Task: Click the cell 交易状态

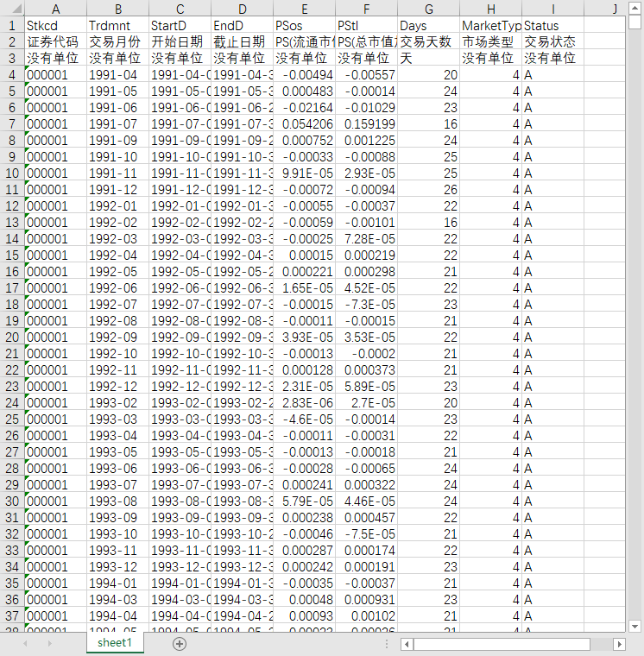Action: point(552,41)
